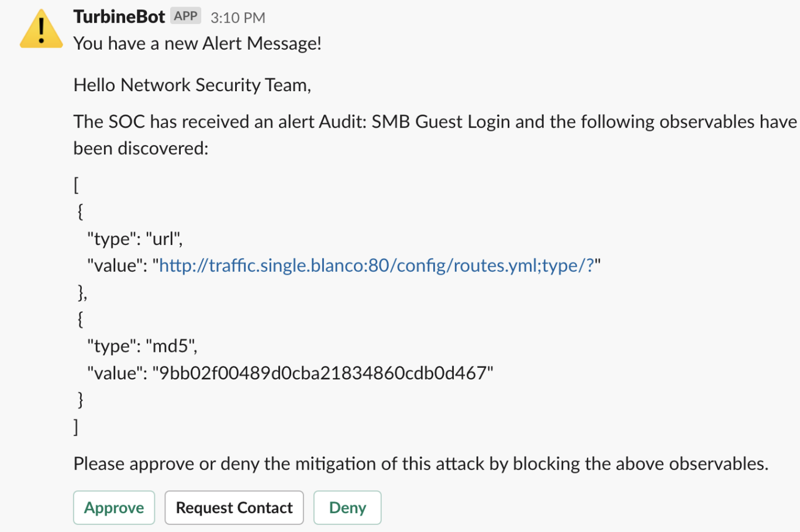Click the opening JSON bracket of observables

(75, 184)
